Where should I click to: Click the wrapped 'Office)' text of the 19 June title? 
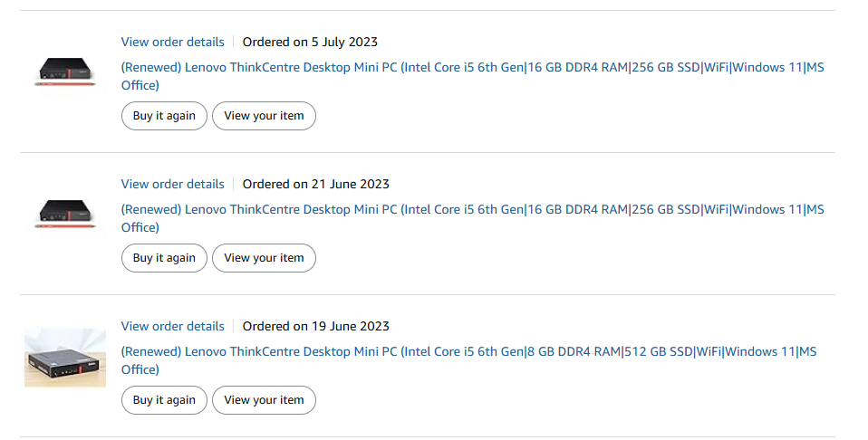point(140,370)
